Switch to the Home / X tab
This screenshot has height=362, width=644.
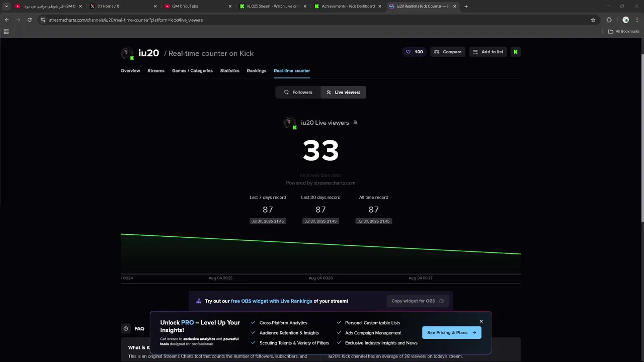click(122, 6)
